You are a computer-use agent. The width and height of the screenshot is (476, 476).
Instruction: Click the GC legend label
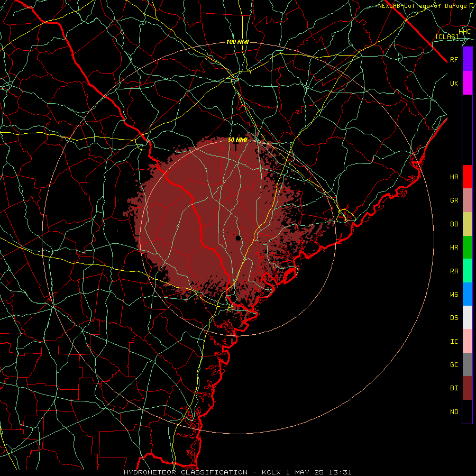pyautogui.click(x=454, y=365)
